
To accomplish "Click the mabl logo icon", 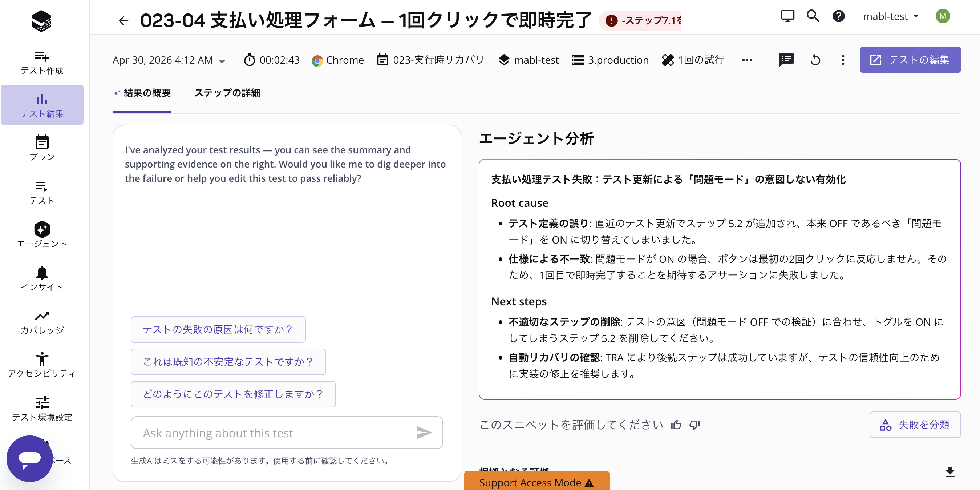I will (41, 21).
